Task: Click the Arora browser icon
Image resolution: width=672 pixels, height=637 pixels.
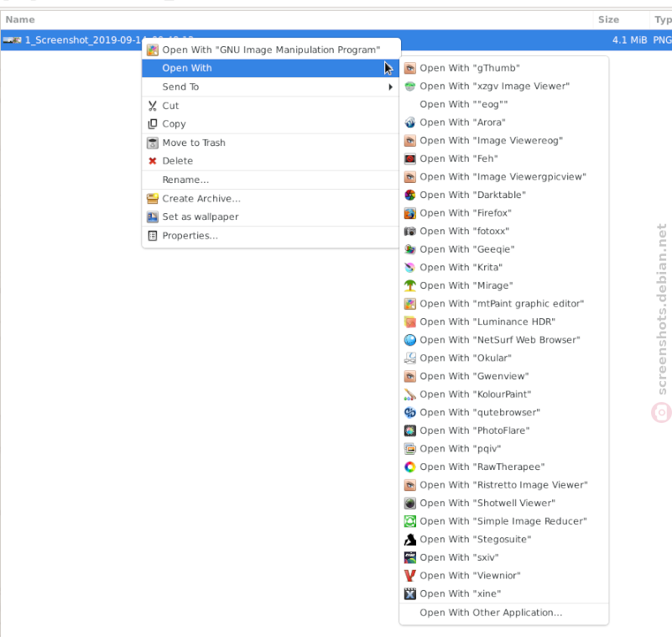Action: tap(409, 123)
